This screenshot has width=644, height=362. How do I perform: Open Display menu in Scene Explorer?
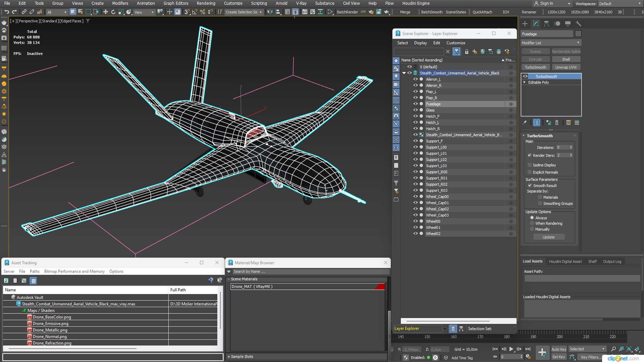point(420,43)
